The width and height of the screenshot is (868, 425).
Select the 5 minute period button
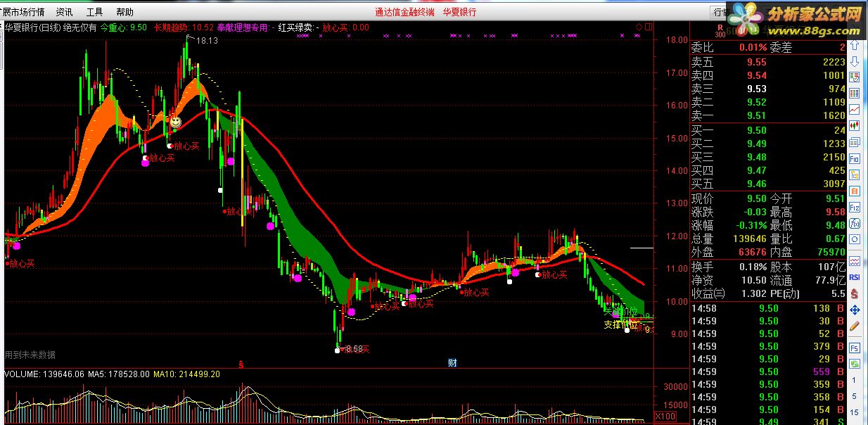(x=855, y=396)
